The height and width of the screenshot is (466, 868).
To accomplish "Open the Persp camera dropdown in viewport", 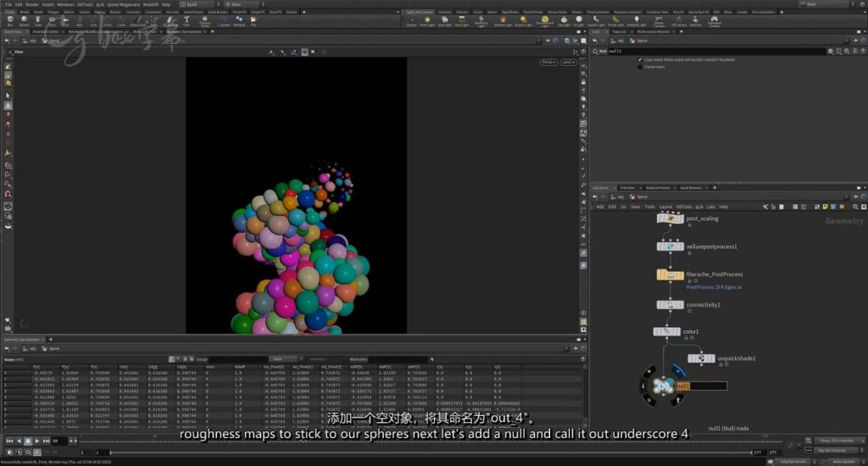I will (548, 62).
